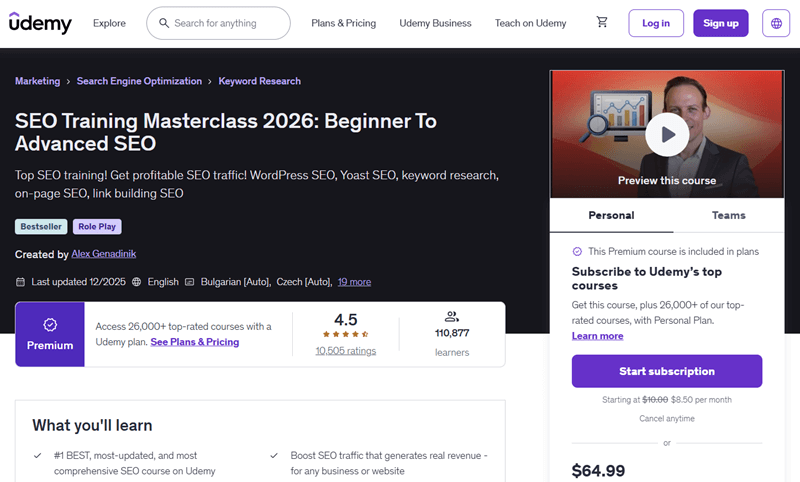This screenshot has width=800, height=482.
Task: Click the SEO Training Masterclass 2026 title
Action: pos(226,132)
